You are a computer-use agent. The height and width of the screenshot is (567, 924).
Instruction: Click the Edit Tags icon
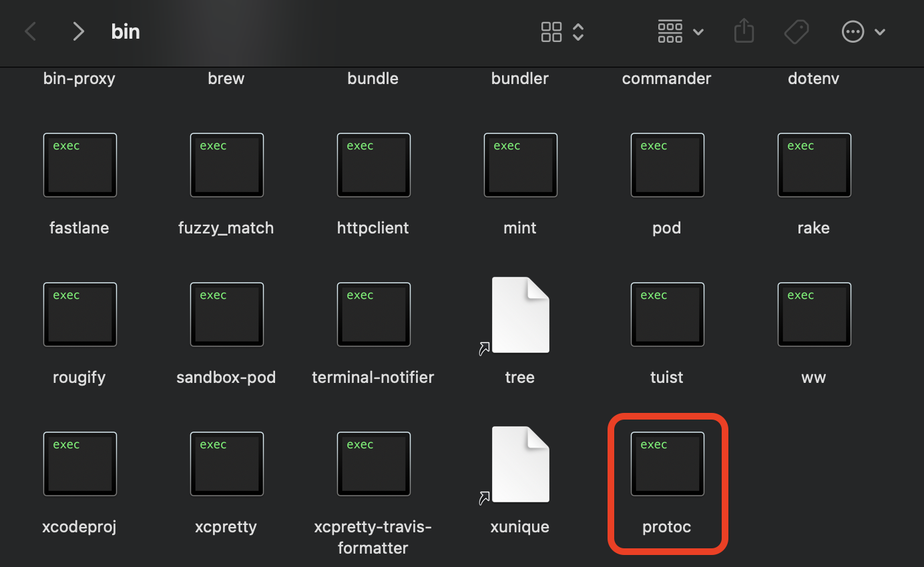796,31
